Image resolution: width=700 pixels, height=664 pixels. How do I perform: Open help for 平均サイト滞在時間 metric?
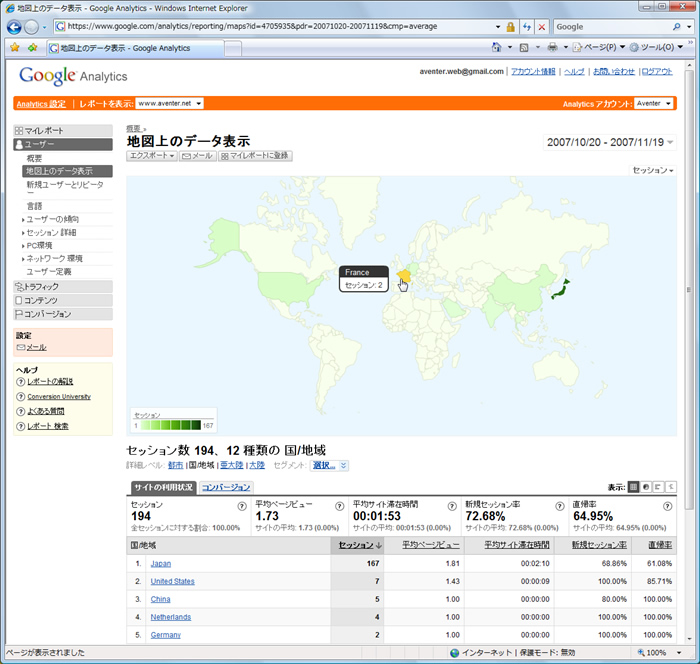pos(452,506)
